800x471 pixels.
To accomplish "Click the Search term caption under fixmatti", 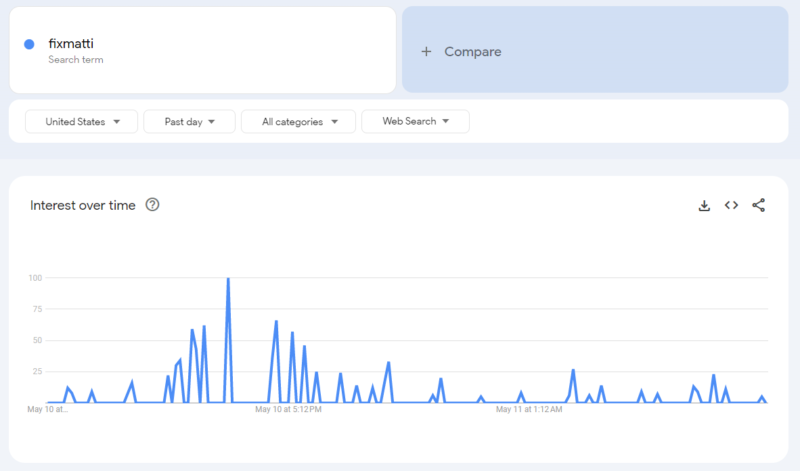I will 76,60.
